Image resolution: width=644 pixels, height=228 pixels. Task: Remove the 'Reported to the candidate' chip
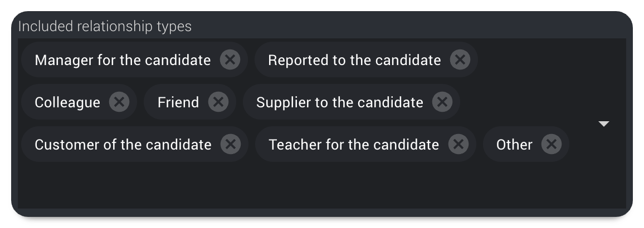point(460,60)
